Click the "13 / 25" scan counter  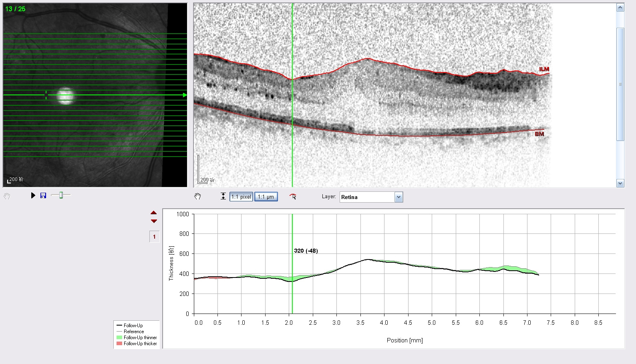[15, 9]
